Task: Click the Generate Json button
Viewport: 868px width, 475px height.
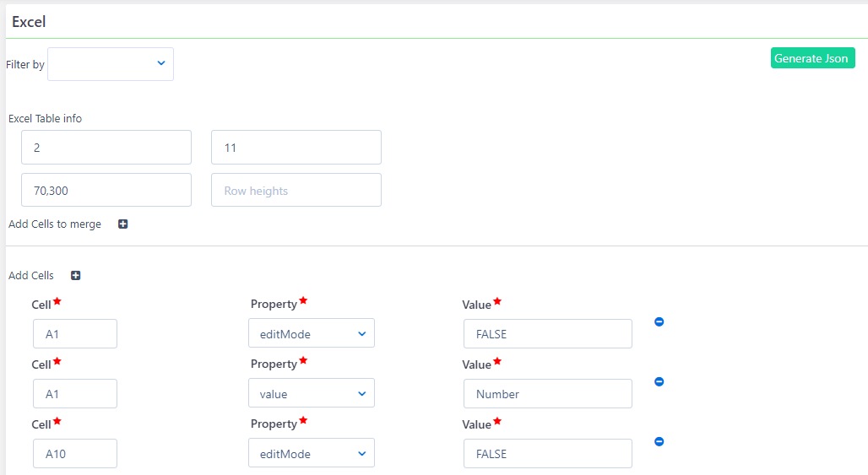Action: pyautogui.click(x=812, y=58)
